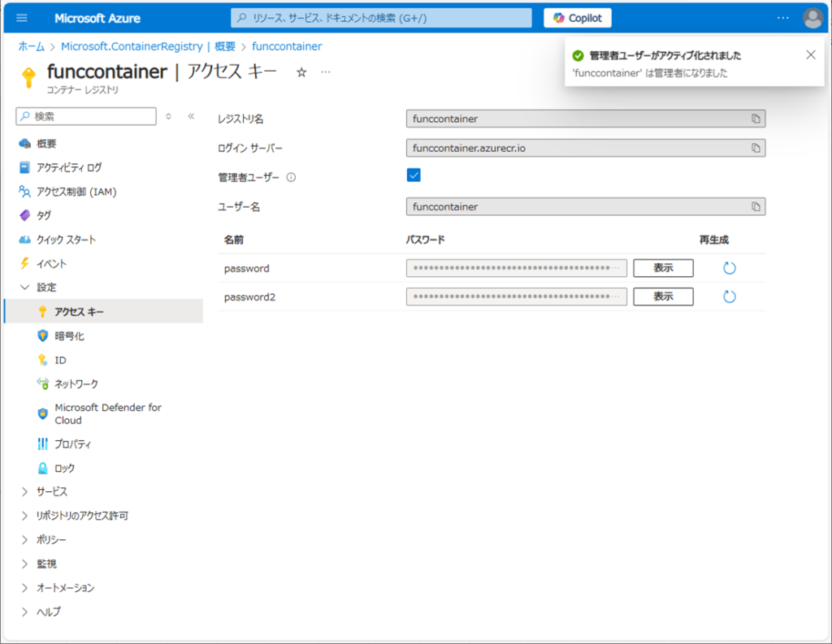Navigate to ホーム via the breadcrumb
Image resolution: width=832 pixels, height=644 pixels.
30,47
